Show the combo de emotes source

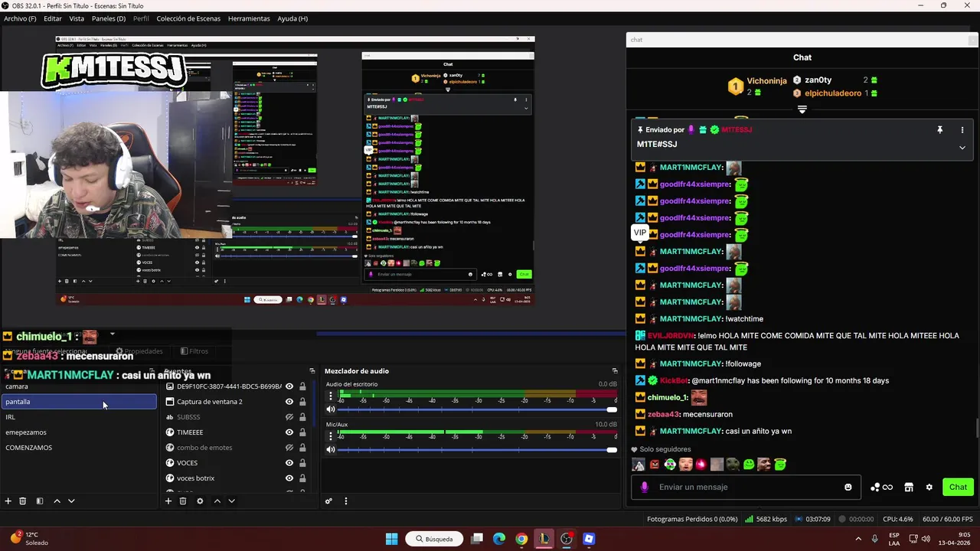[289, 448]
